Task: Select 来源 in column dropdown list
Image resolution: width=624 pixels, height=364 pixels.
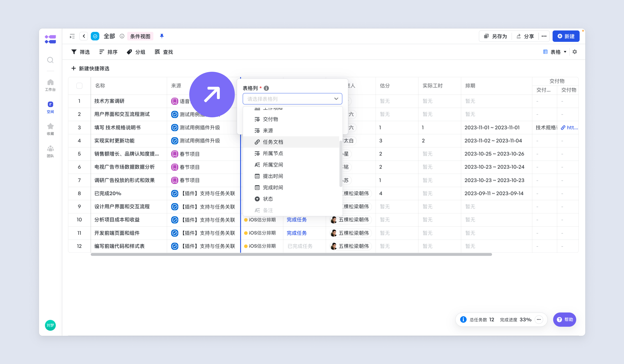Action: tap(291, 131)
